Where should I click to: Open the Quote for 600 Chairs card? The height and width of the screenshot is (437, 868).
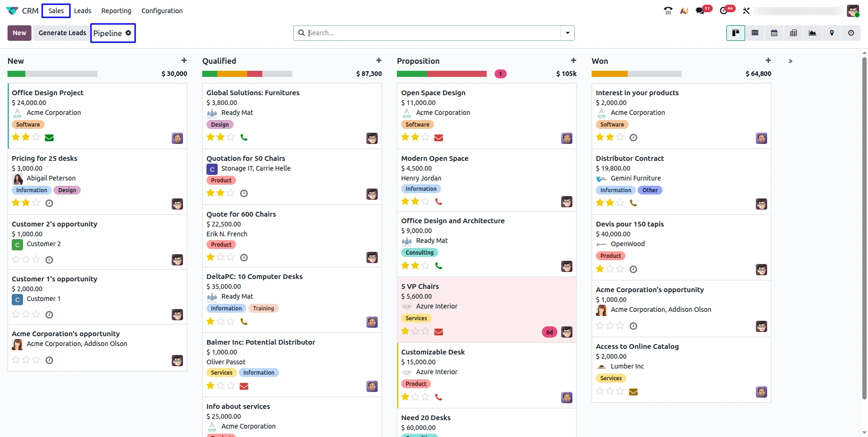pos(292,236)
